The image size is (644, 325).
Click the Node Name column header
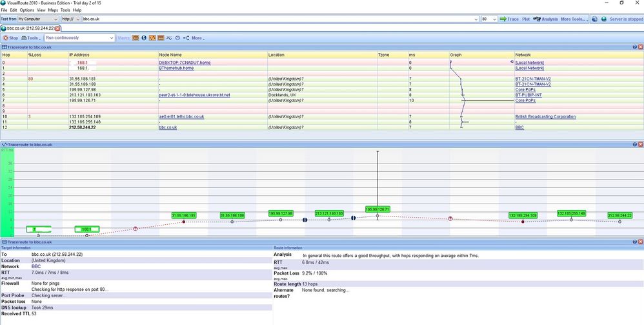pos(213,55)
